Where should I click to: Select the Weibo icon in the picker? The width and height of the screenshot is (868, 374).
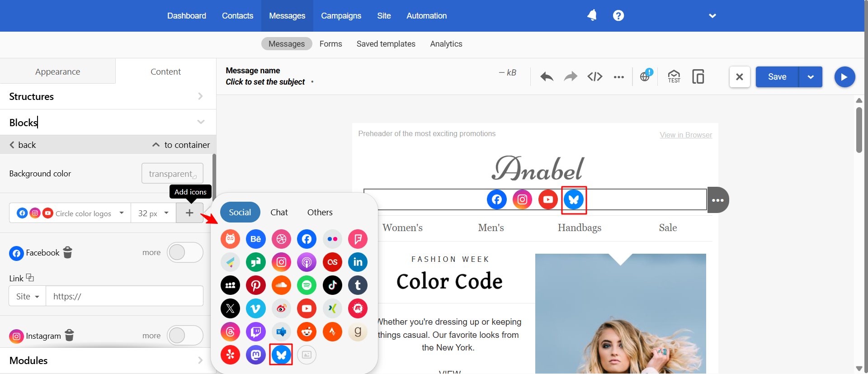[281, 308]
